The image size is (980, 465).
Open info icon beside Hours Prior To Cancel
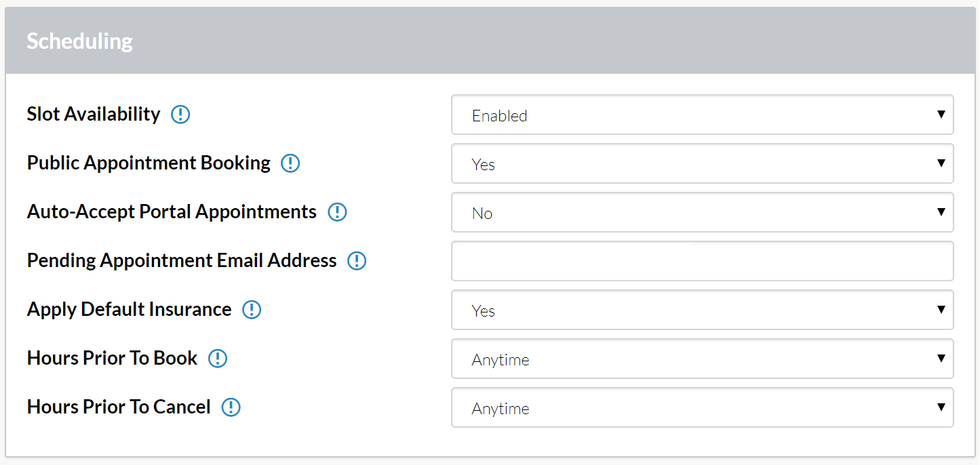click(231, 407)
